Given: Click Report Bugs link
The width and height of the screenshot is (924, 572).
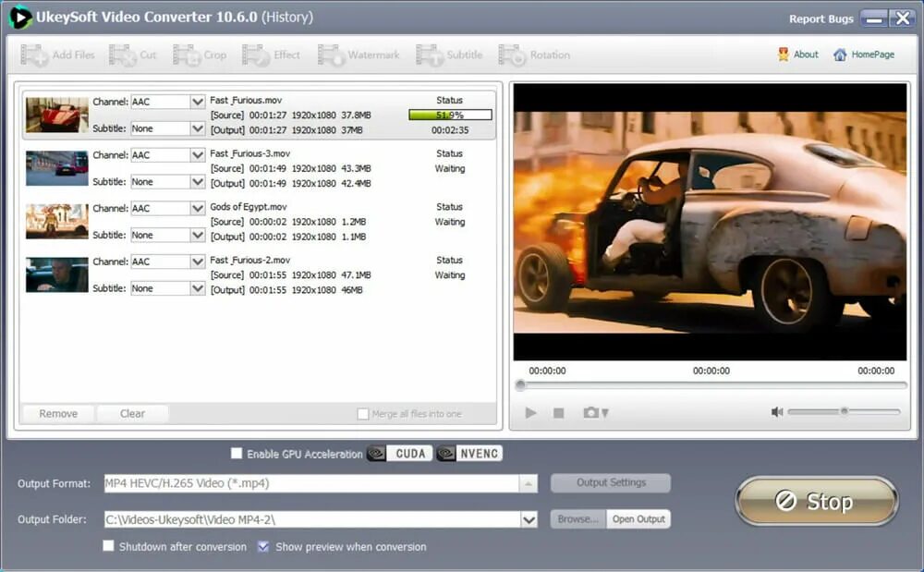Looking at the screenshot, I should pyautogui.click(x=821, y=18).
